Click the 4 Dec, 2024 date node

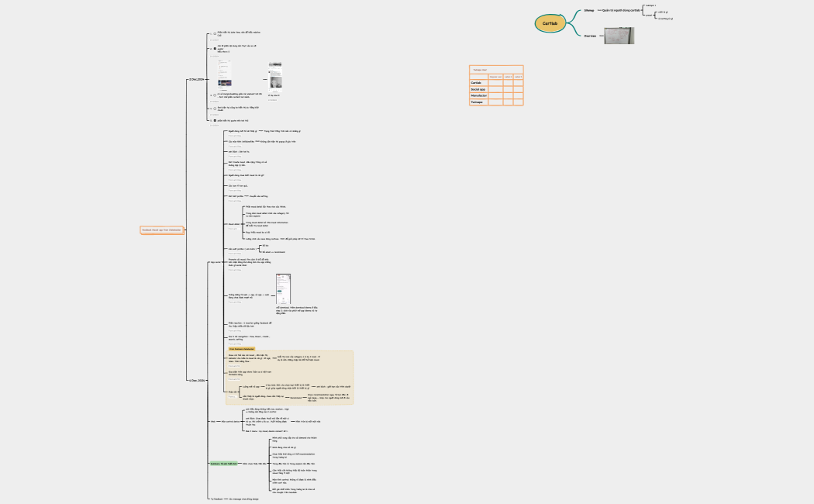click(x=196, y=381)
